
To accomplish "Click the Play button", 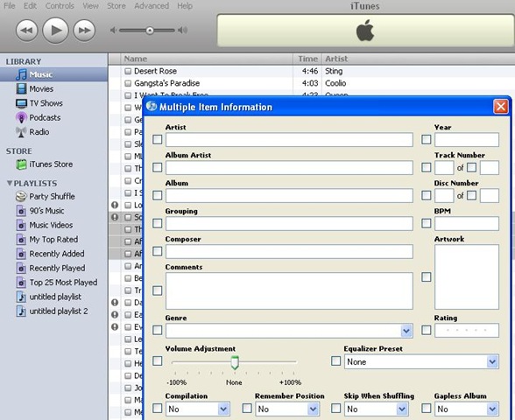I will [55, 30].
